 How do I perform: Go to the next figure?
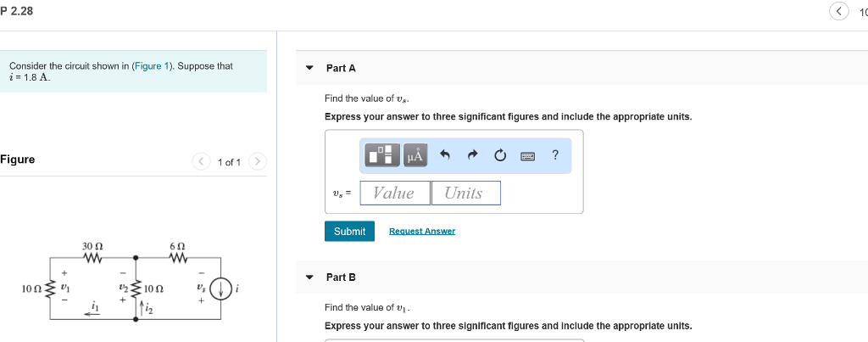(x=259, y=161)
